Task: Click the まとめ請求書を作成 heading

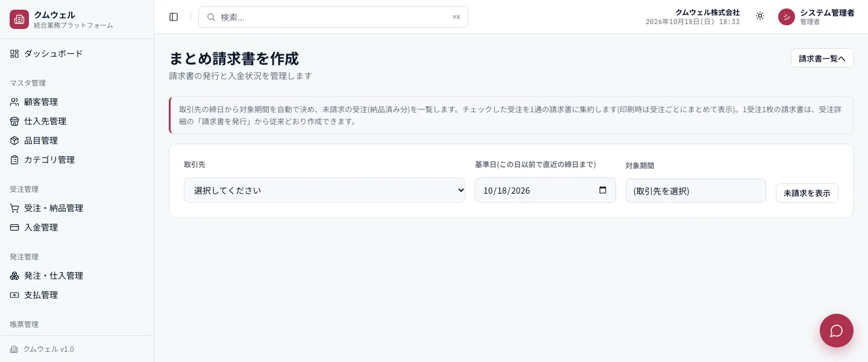Action: (234, 59)
